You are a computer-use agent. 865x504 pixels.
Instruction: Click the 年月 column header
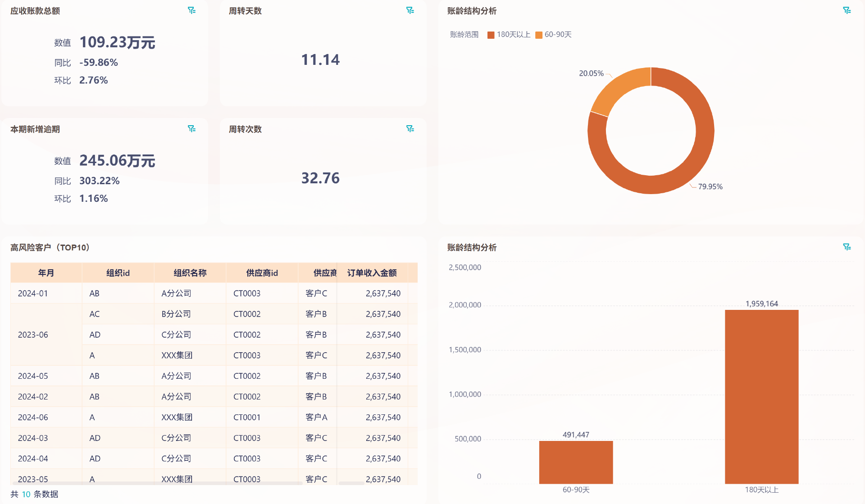(46, 273)
